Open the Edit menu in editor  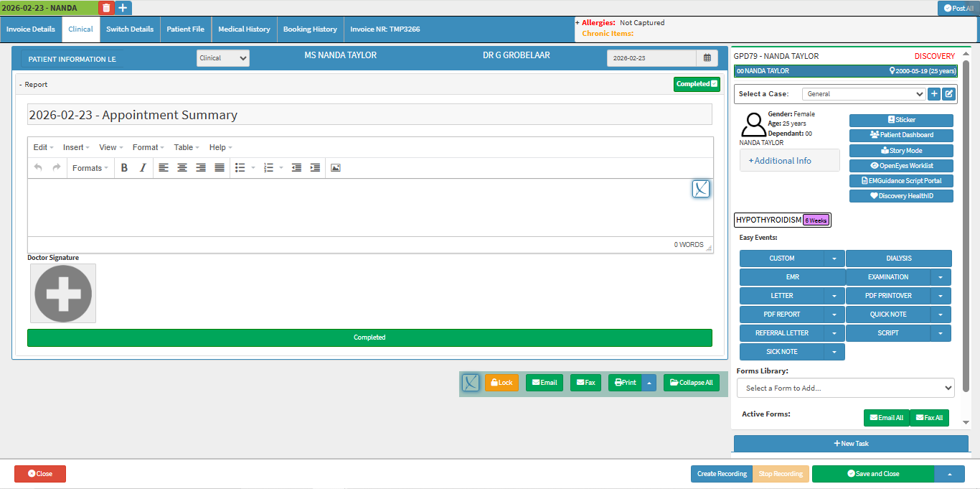[x=43, y=147]
